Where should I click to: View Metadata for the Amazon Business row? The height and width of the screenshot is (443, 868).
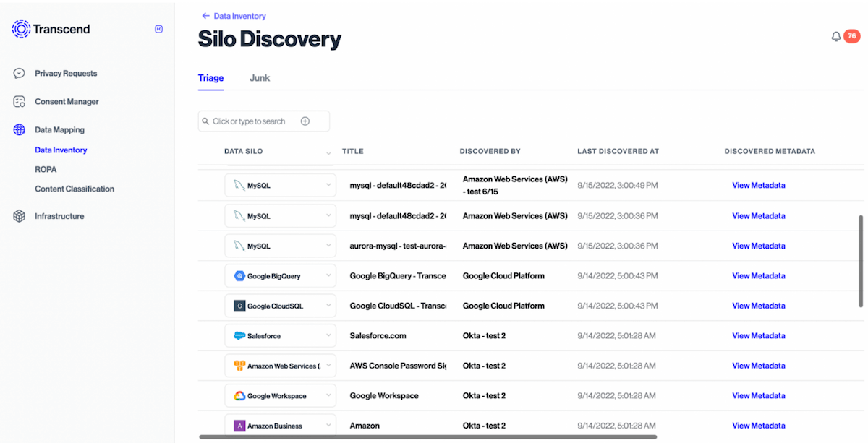coord(758,426)
